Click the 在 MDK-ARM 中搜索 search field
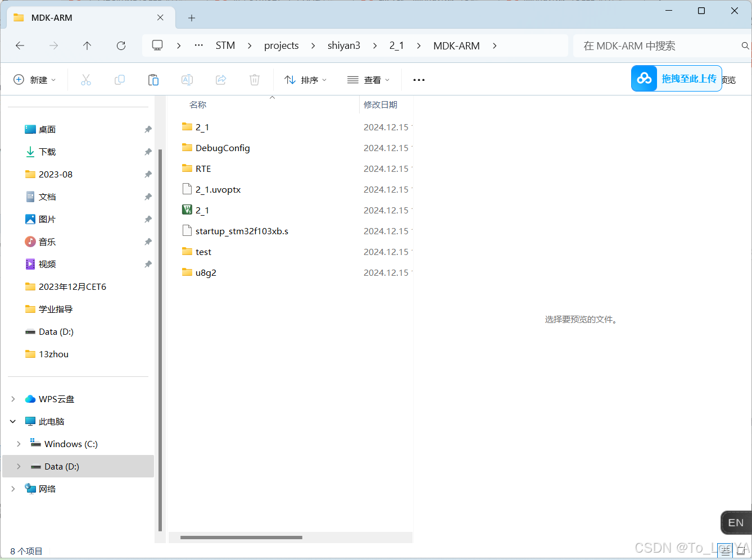The image size is (752, 560). pos(662,45)
